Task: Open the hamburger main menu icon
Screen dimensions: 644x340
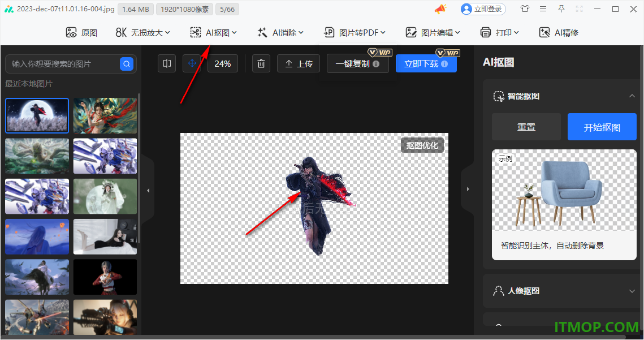Action: point(543,8)
